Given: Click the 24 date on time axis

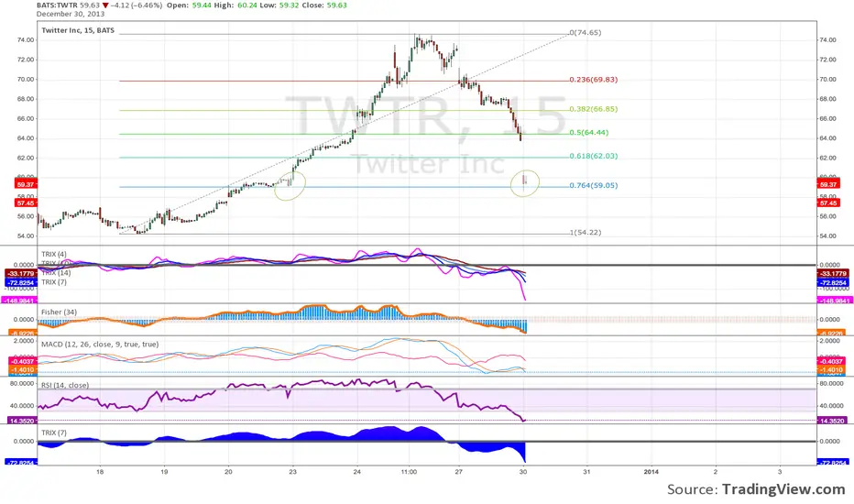Looking at the screenshot, I should click(356, 472).
